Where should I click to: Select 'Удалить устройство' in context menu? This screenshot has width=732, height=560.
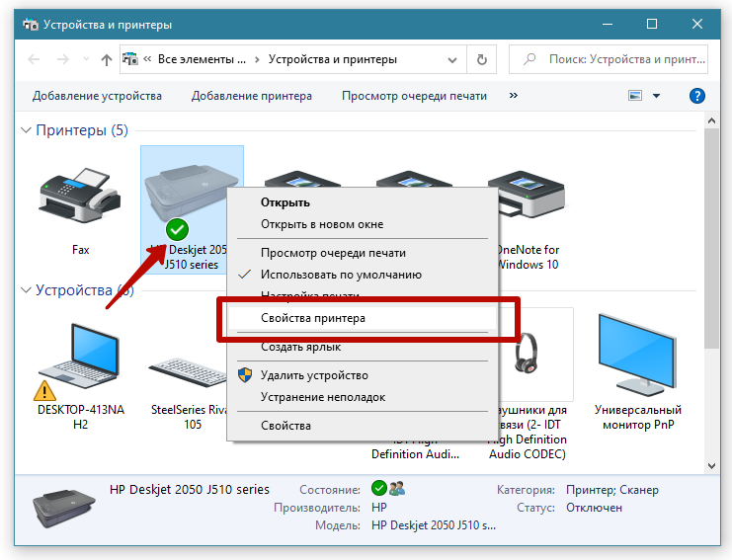point(314,375)
